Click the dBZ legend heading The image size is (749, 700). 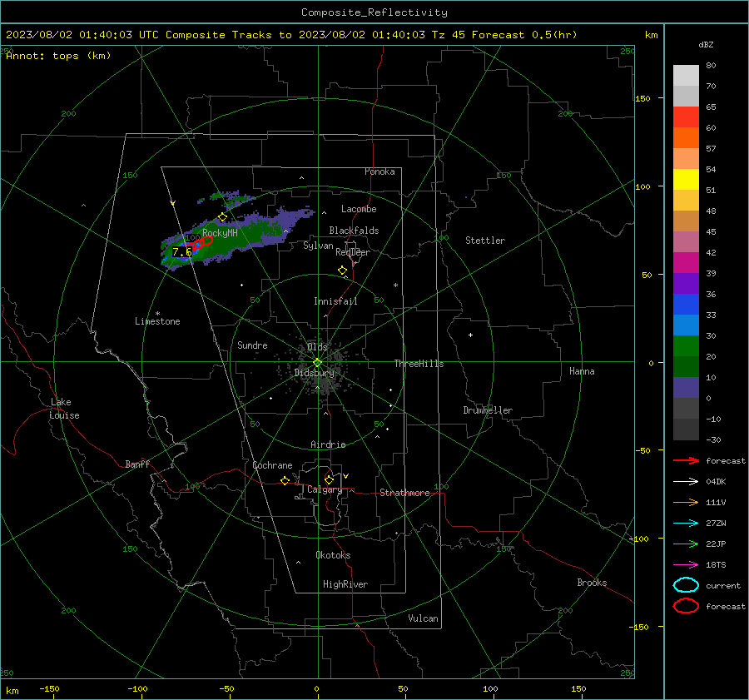point(706,45)
